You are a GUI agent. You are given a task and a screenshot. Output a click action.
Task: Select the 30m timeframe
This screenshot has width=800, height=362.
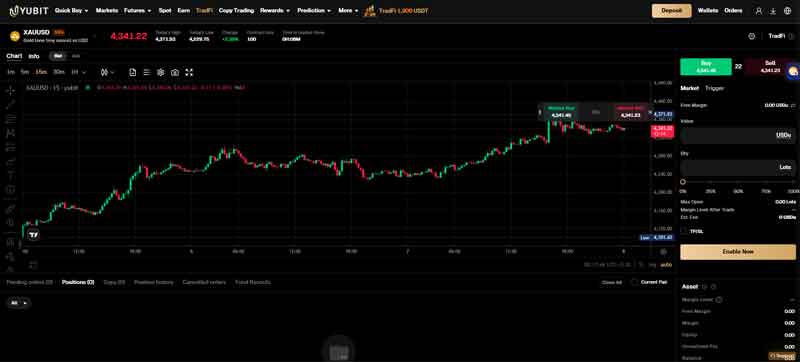(x=59, y=72)
